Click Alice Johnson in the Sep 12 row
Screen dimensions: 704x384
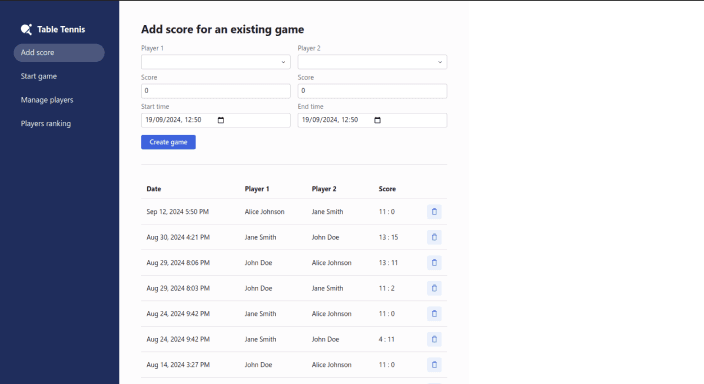264,212
